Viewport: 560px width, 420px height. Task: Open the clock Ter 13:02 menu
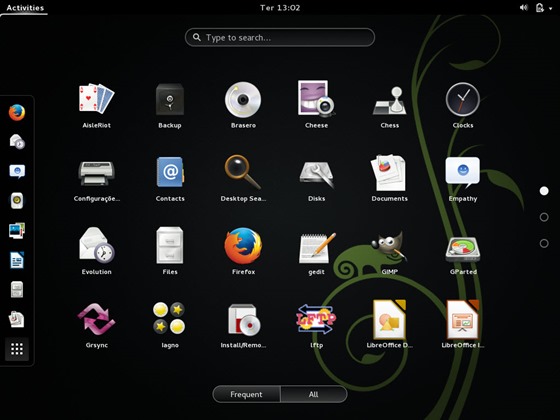pyautogui.click(x=280, y=8)
